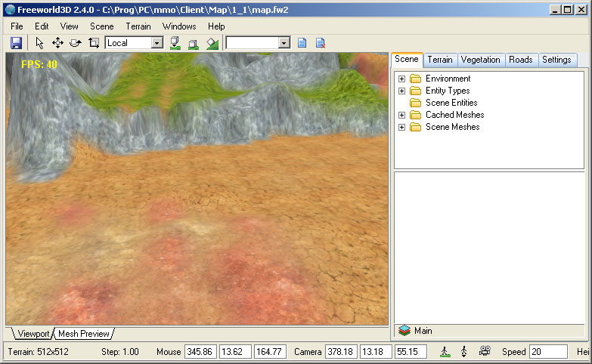Click the Terrain: 512x512 status text
Screen dimensions: 592x364
tap(38, 352)
